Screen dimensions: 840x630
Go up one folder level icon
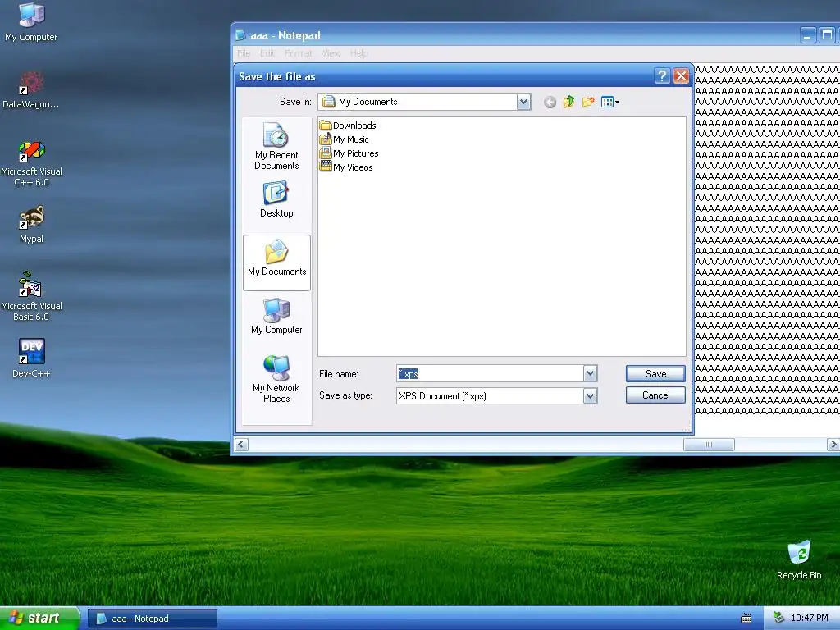(x=569, y=102)
